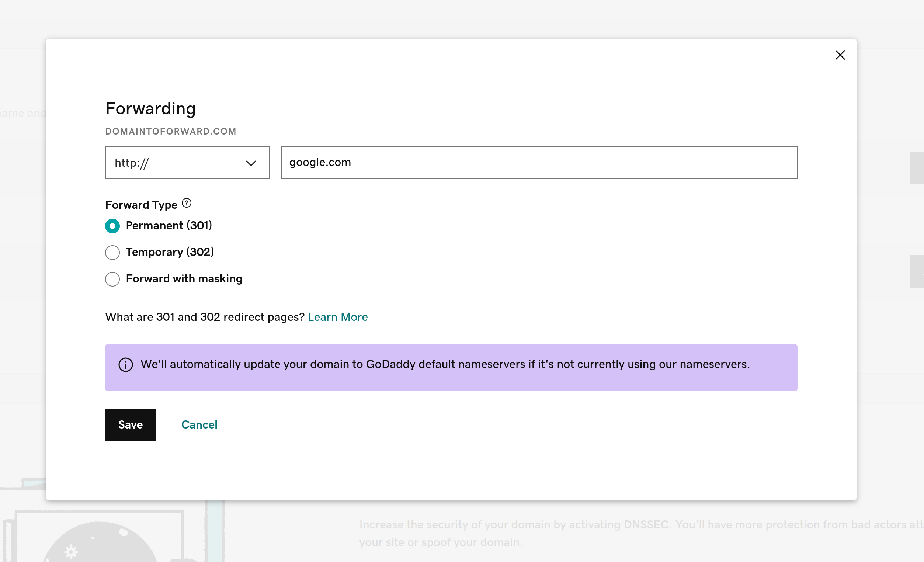Click the nameserver update notice text

tap(445, 364)
